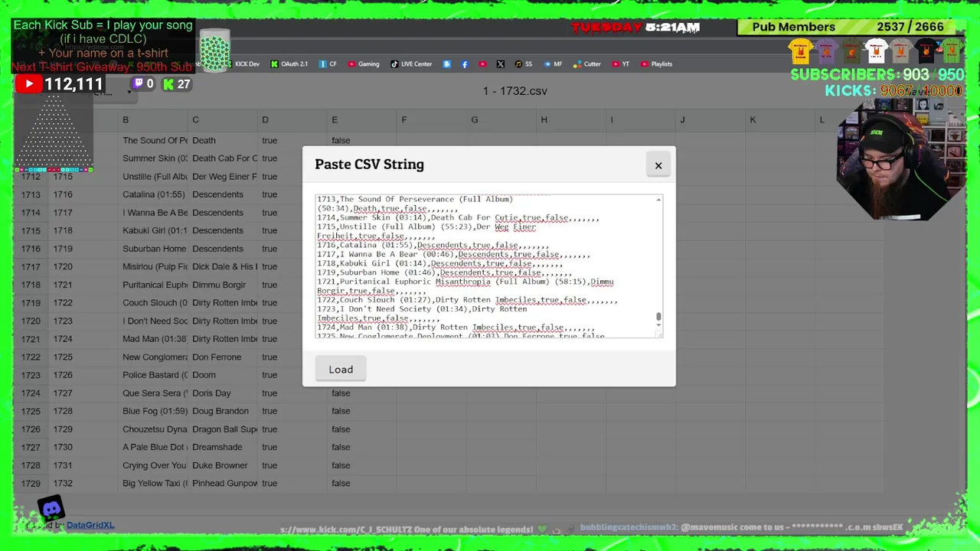Click the 'Suburban Home' cell
Viewport: 980px width, 551px height.
[153, 249]
